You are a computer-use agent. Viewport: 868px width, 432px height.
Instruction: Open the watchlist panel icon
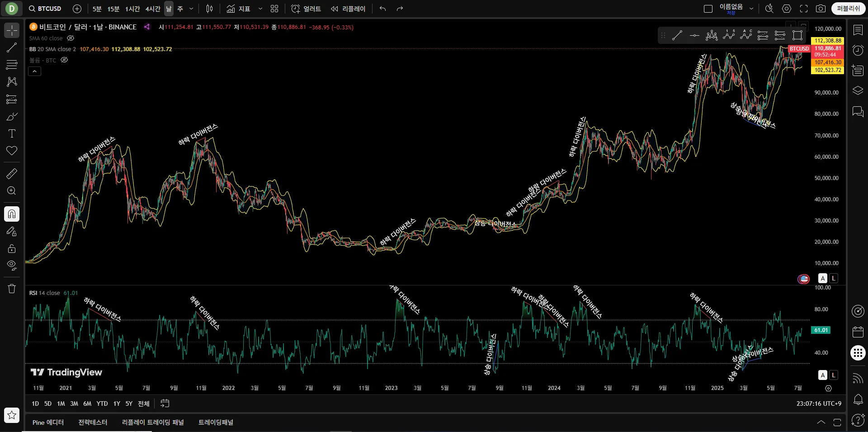pyautogui.click(x=858, y=30)
